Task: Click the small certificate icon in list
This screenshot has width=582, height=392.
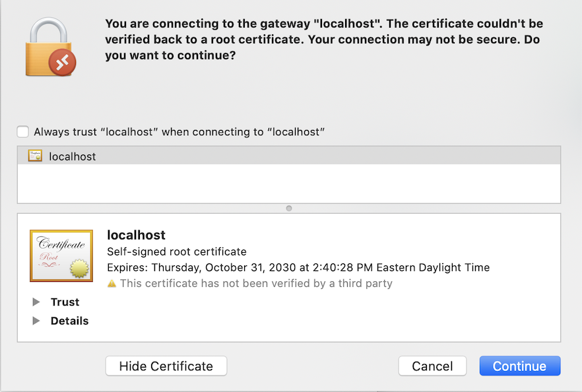Action: point(35,156)
